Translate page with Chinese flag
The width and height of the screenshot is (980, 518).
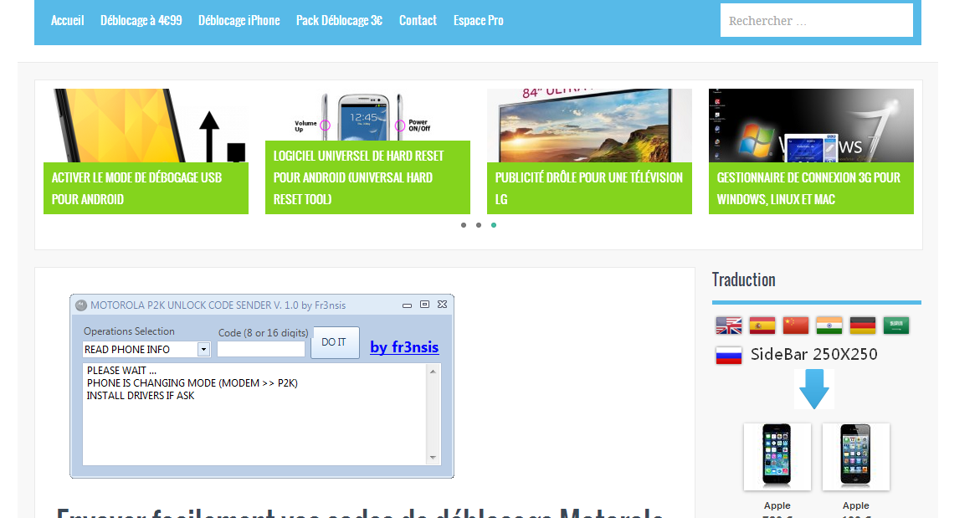[796, 326]
